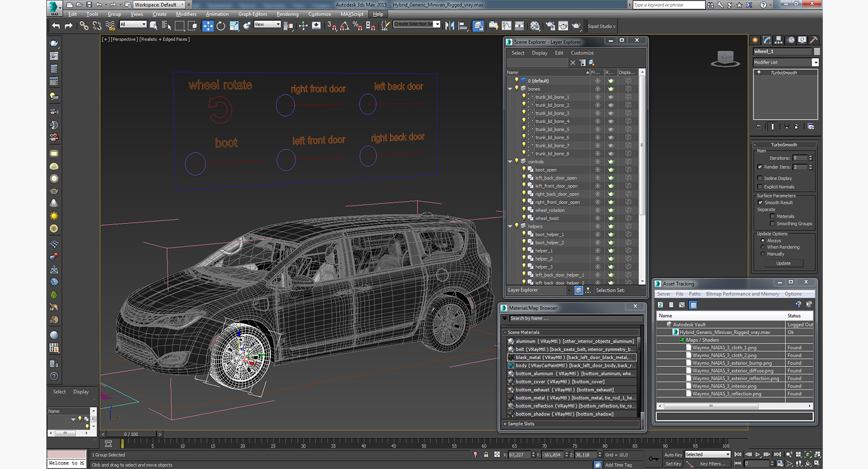Open Select by Name dialog
Image resolution: width=868 pixels, height=469 pixels.
[x=167, y=26]
